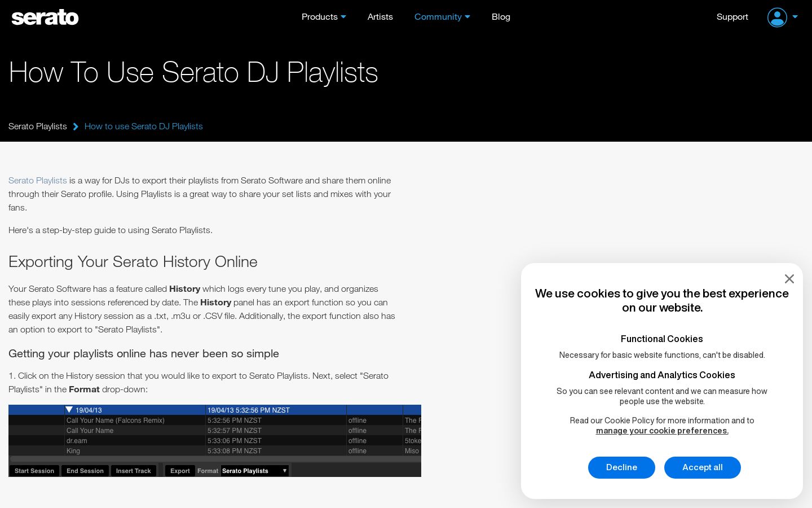This screenshot has height=508, width=812.
Task: Click the 'Advertising and Analytics Cookies' heading
Action: 661,375
